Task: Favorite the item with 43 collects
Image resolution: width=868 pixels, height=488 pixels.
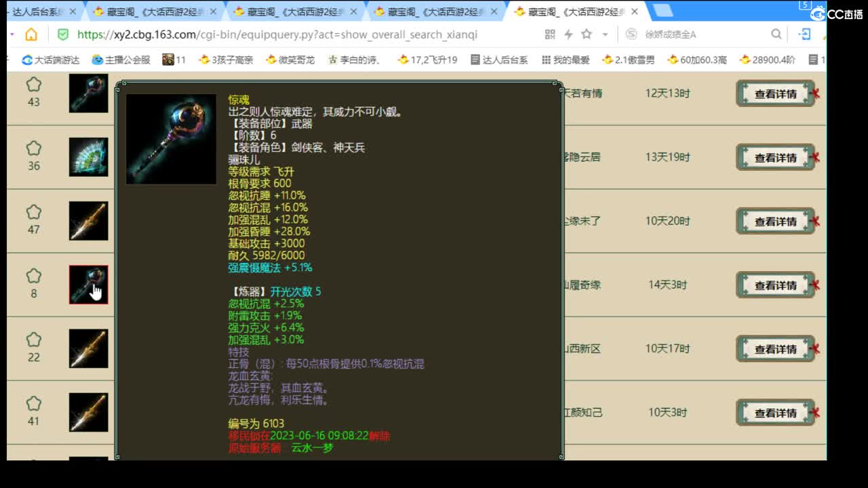Action: coord(34,85)
